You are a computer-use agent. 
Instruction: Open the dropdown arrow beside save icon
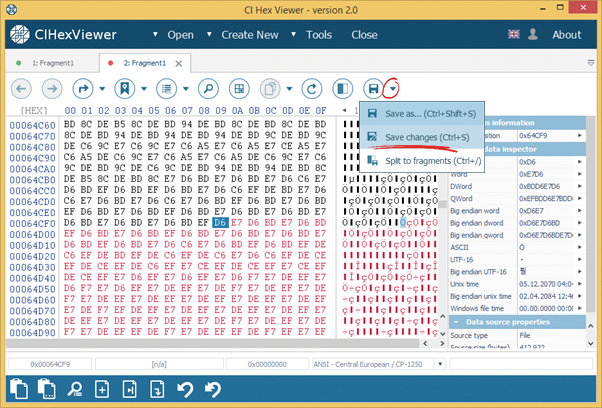point(392,89)
